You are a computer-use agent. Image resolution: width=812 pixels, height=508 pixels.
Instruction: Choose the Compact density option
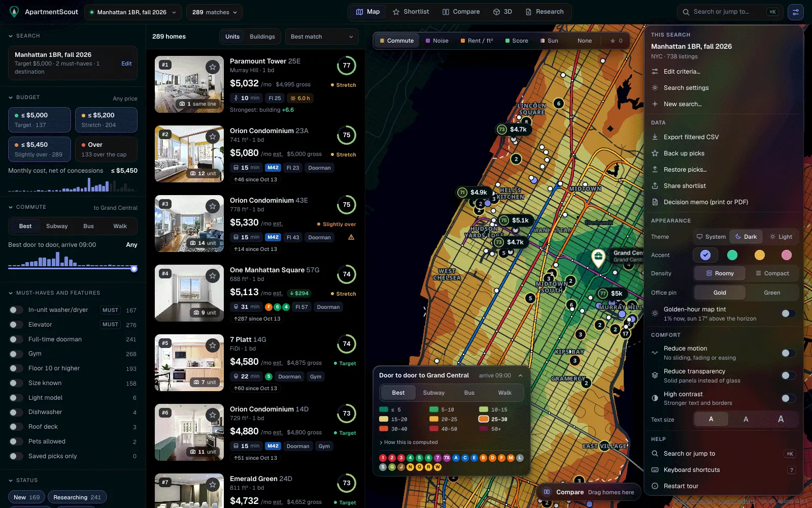772,273
